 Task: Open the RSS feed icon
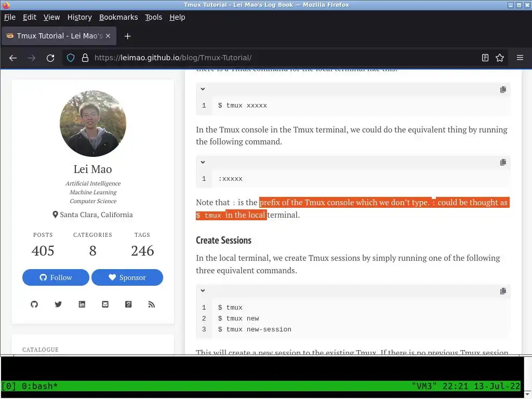[x=152, y=304]
